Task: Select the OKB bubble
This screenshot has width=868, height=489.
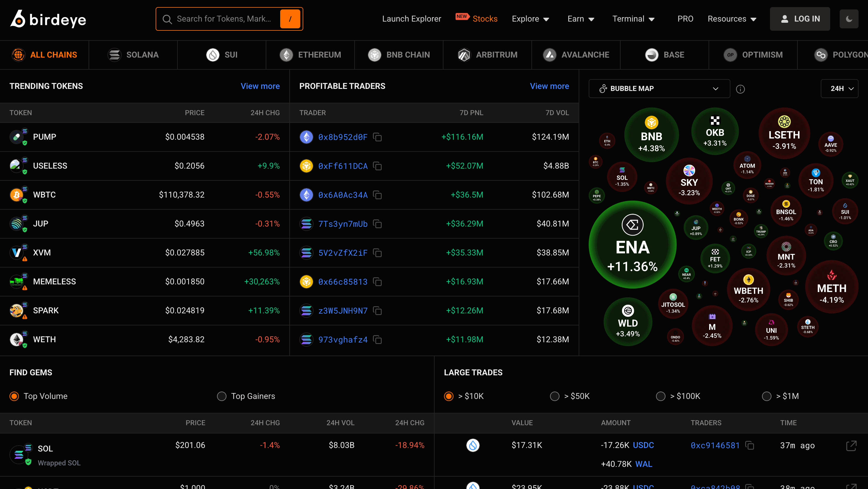Action: 715,131
